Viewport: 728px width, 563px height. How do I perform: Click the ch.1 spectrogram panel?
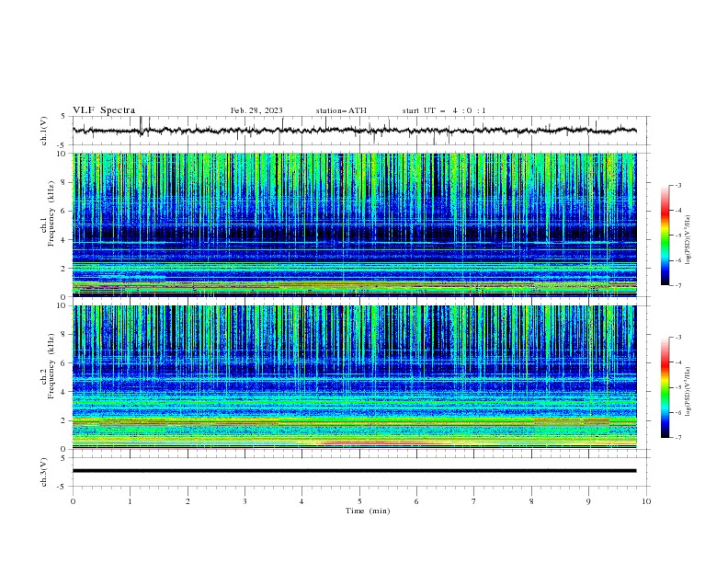354,224
